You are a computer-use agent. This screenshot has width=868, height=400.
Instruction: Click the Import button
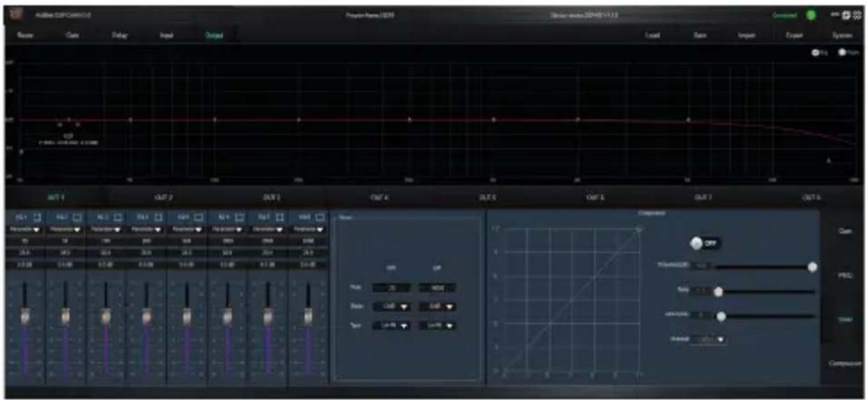click(x=746, y=35)
